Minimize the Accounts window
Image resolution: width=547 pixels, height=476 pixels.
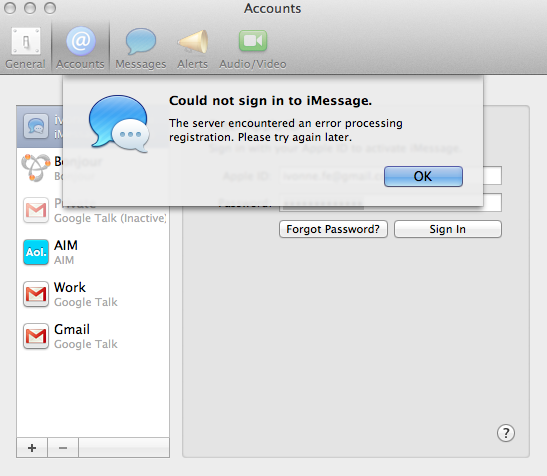pos(30,8)
